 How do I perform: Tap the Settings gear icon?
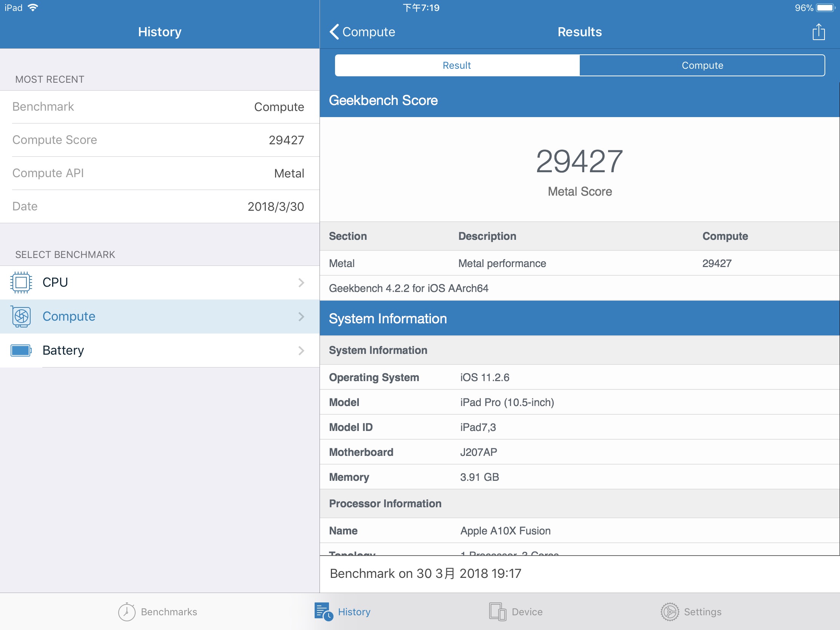pyautogui.click(x=670, y=612)
